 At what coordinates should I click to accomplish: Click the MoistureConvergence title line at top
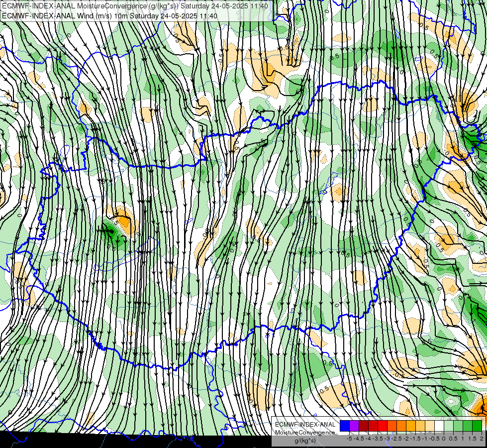pyautogui.click(x=135, y=6)
